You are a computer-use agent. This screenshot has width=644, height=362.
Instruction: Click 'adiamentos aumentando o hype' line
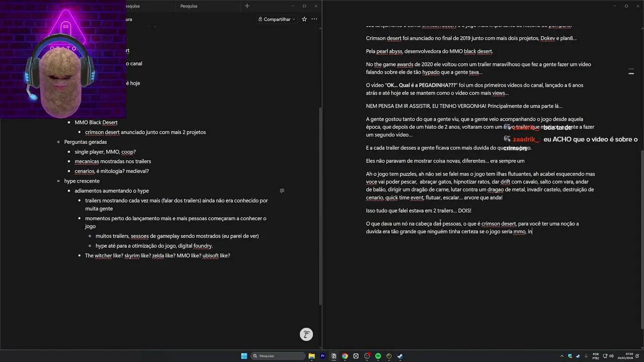click(x=112, y=191)
